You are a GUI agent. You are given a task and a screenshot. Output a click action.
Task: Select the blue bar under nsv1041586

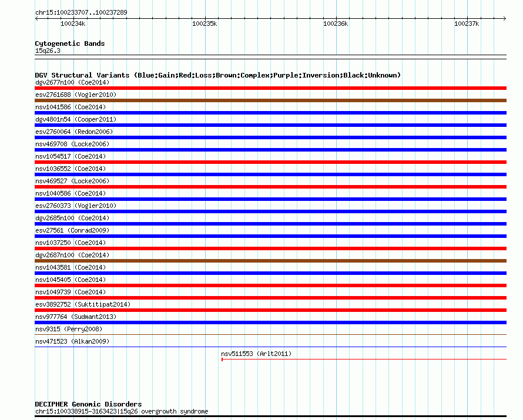(x=270, y=113)
